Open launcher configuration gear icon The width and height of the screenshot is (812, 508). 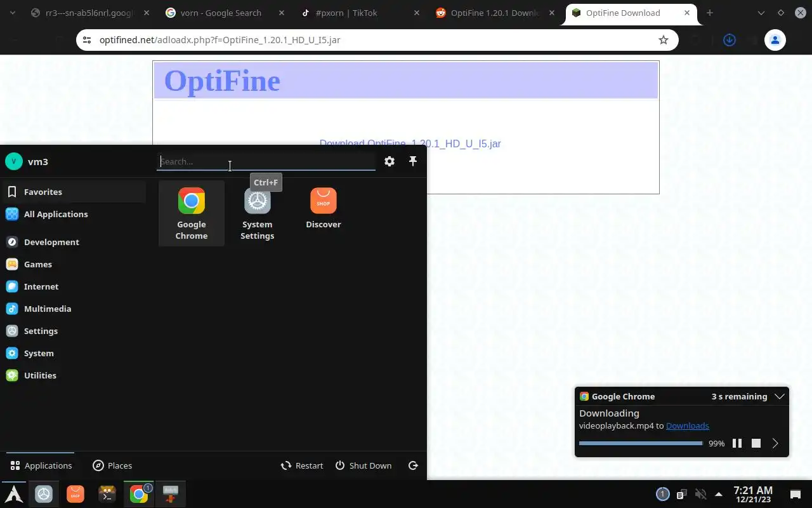(x=390, y=161)
